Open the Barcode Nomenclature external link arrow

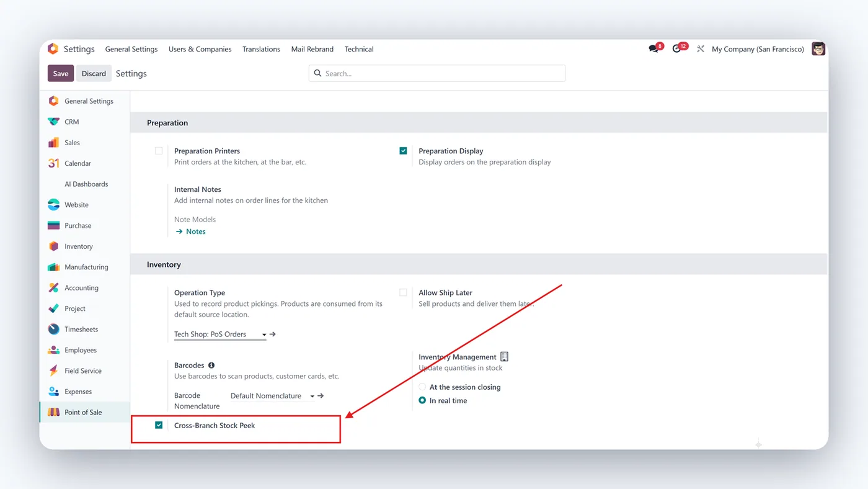click(x=321, y=396)
